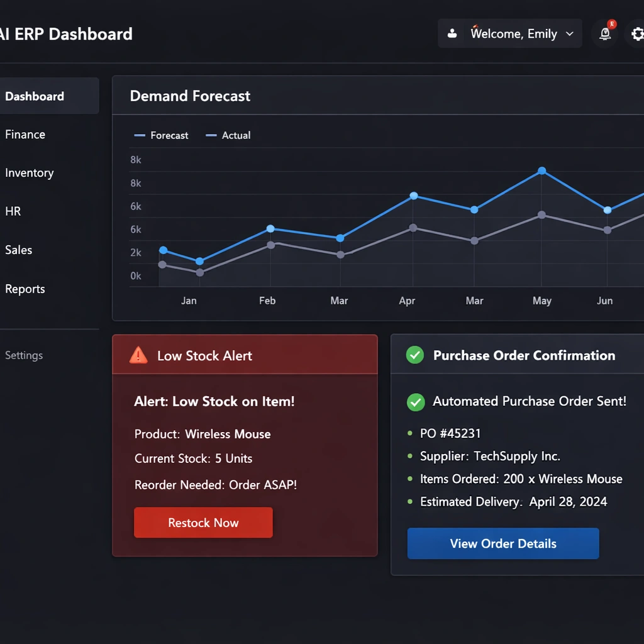Open the Finance section in sidebar
644x644 pixels.
25,135
